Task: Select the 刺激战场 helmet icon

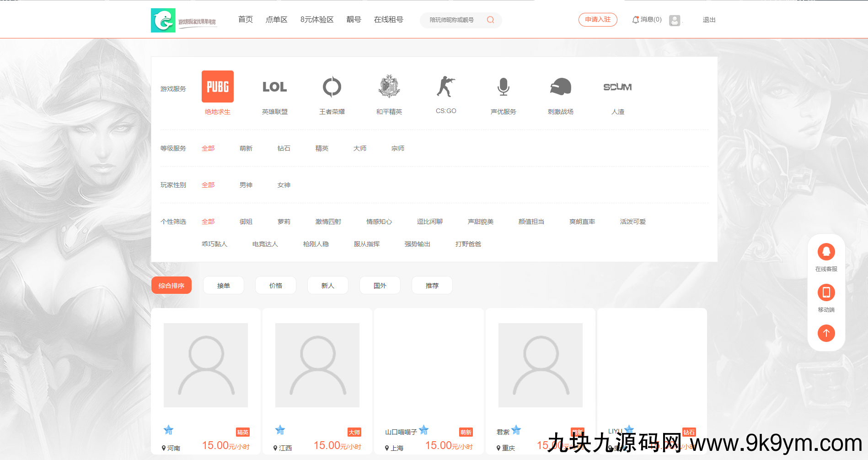Action: tap(561, 87)
